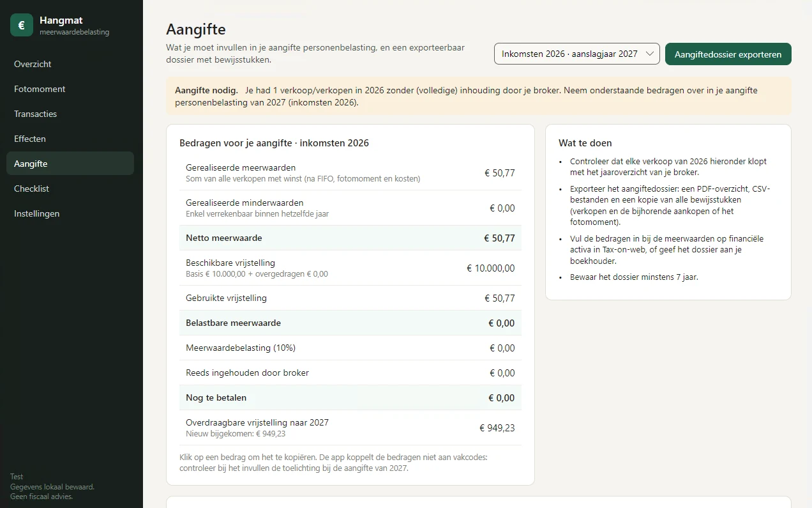Click the 'Reeds ingehouden door broker' label

tap(247, 373)
